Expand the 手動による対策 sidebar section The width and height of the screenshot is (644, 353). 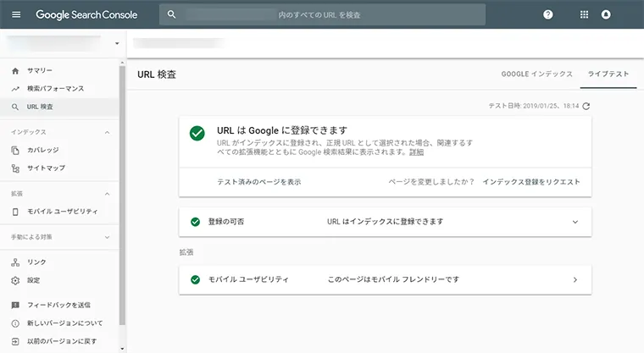(108, 237)
